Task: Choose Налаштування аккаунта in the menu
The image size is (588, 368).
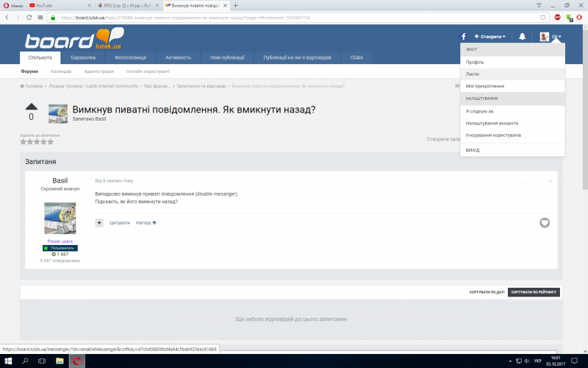Action: [x=492, y=123]
